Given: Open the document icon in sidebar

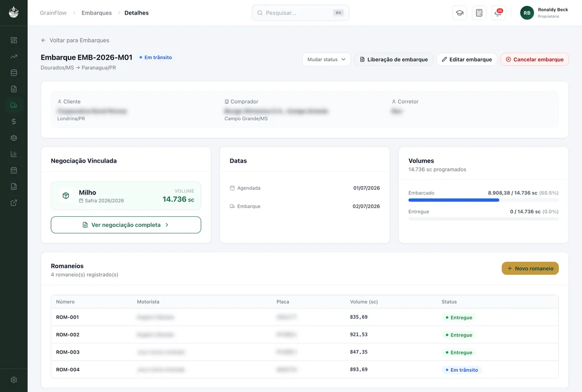Looking at the screenshot, I should (x=14, y=89).
